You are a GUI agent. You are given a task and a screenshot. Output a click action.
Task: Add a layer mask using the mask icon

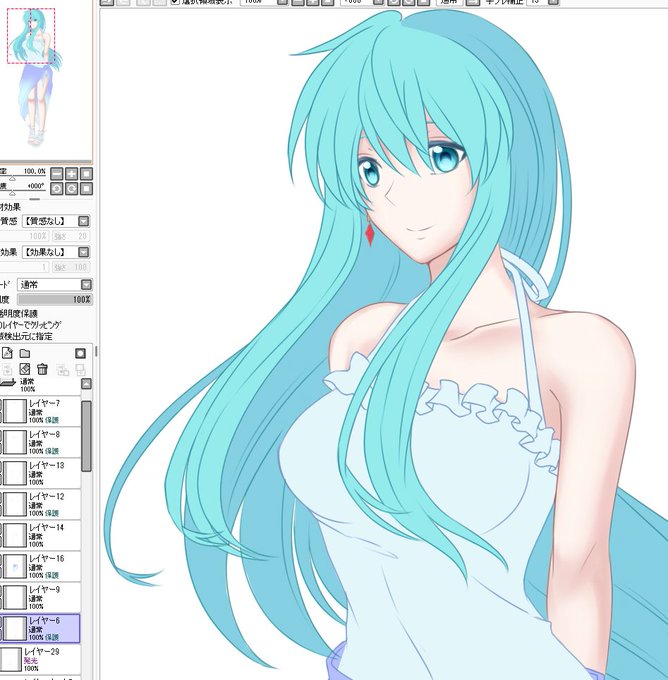pyautogui.click(x=80, y=353)
